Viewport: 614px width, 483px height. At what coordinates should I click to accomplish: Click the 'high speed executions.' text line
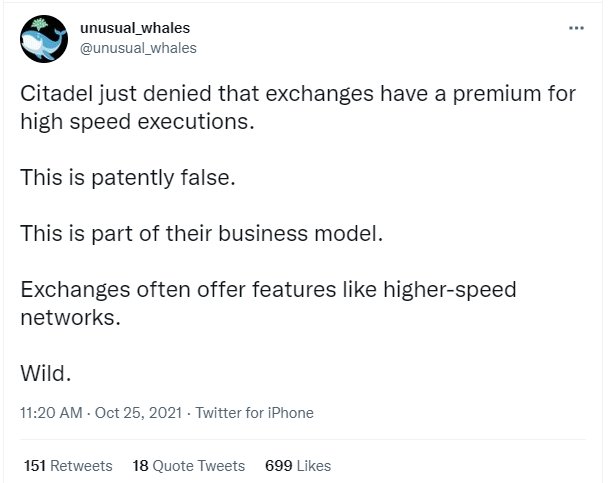pos(137,122)
